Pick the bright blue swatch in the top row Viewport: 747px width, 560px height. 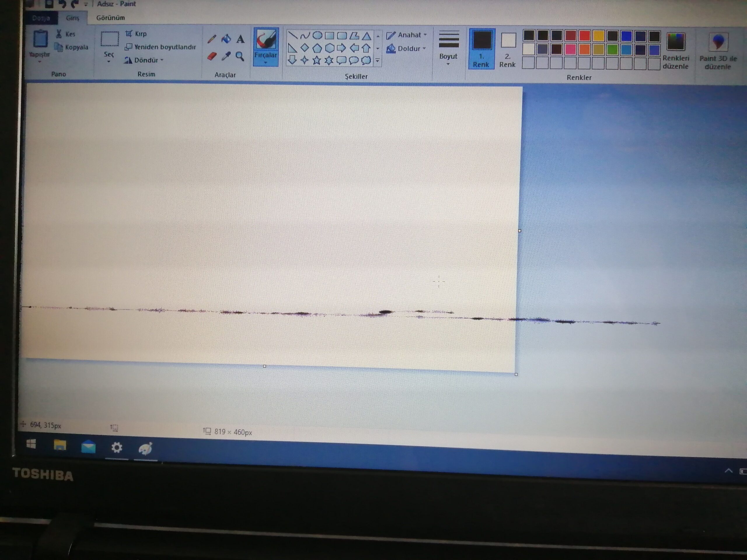(626, 36)
